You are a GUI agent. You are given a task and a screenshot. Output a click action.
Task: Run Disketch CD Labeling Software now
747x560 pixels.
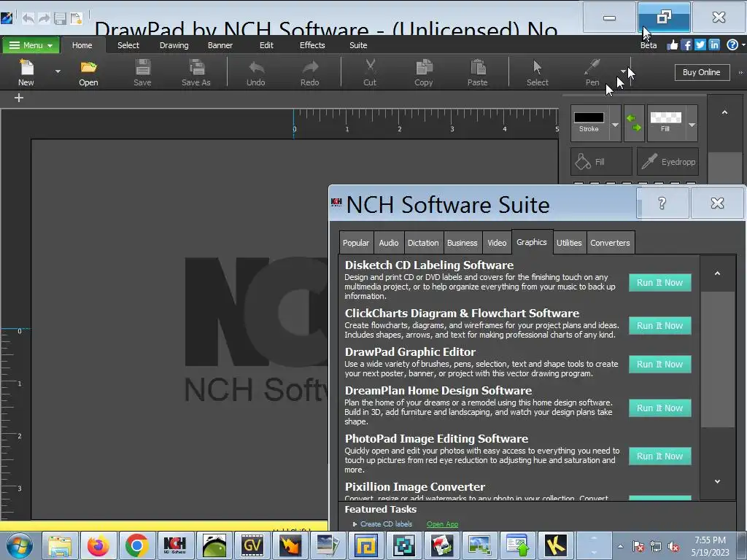tap(659, 282)
